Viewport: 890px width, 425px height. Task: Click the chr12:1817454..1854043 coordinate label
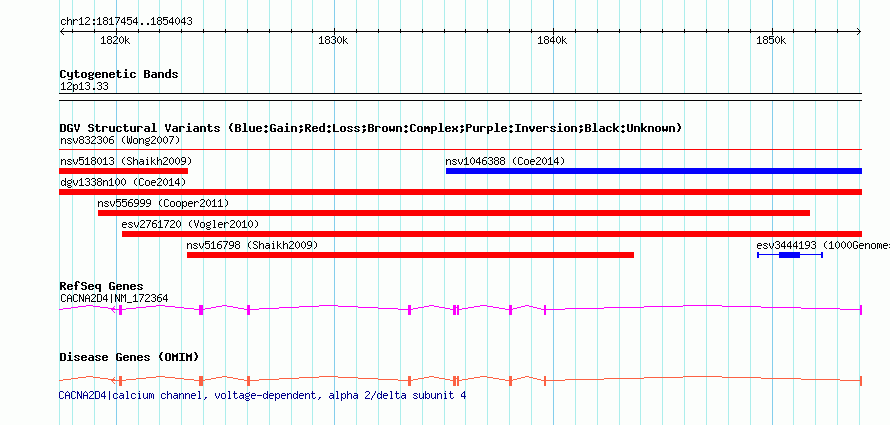pyautogui.click(x=126, y=22)
